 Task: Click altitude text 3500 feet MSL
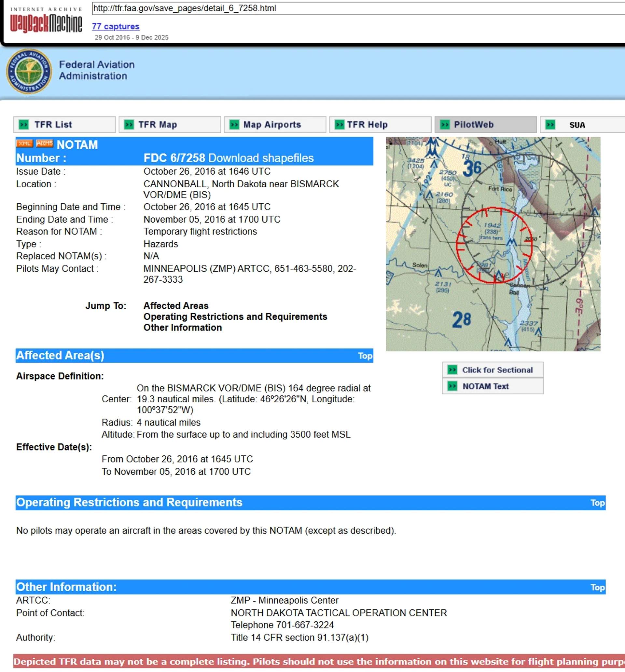pyautogui.click(x=320, y=435)
